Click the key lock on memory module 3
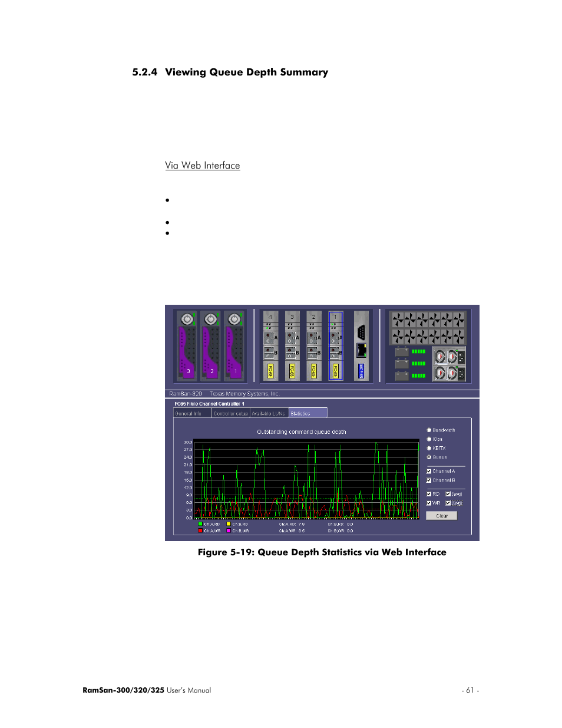 click(x=187, y=319)
